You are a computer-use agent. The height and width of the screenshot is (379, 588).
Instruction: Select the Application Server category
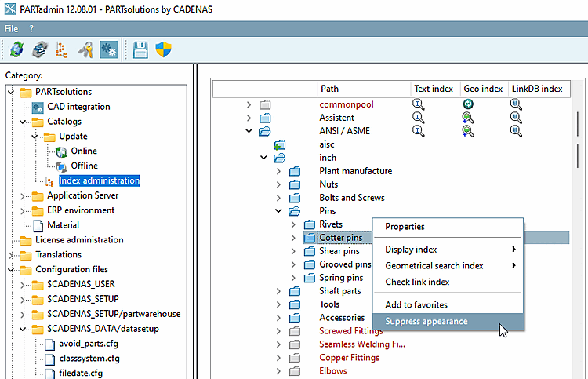[x=82, y=195]
